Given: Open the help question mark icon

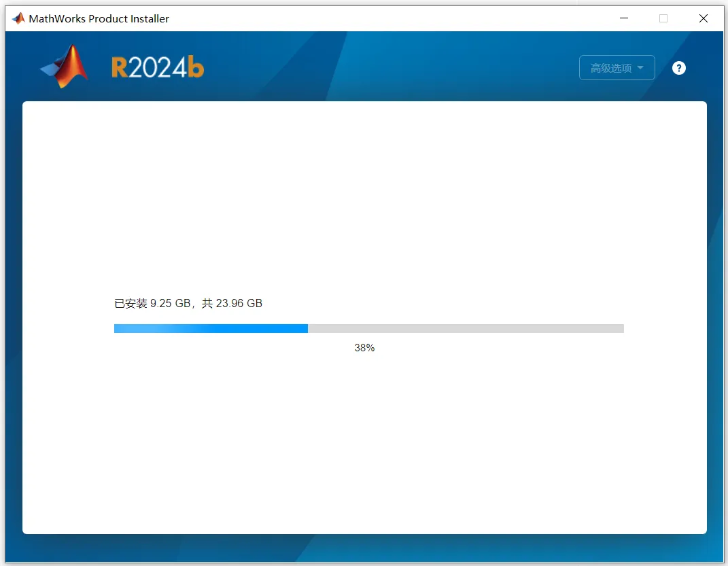Looking at the screenshot, I should click(679, 68).
